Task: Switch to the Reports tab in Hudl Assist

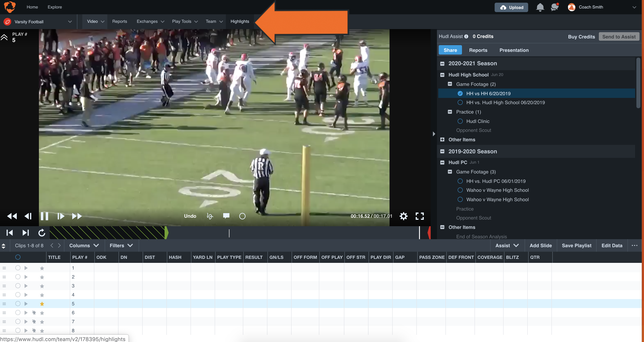Action: [x=478, y=50]
